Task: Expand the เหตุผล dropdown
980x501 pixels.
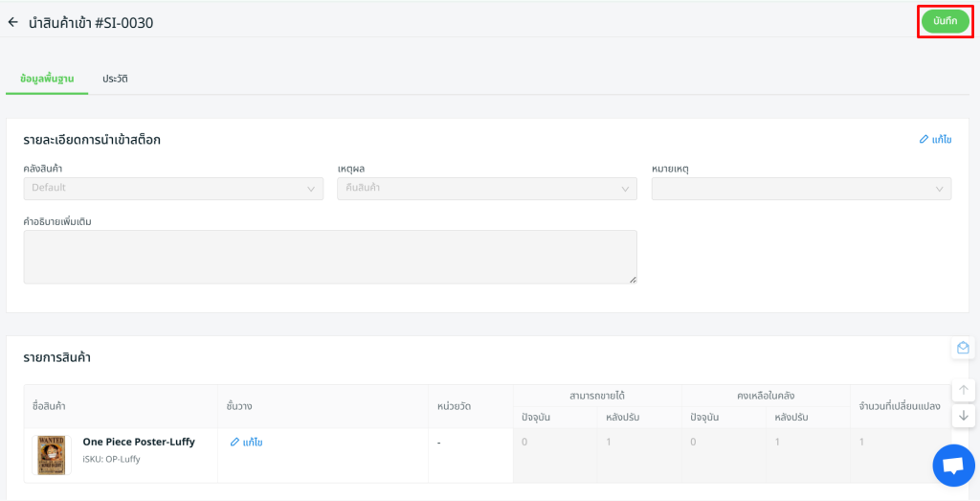Action: coord(486,189)
